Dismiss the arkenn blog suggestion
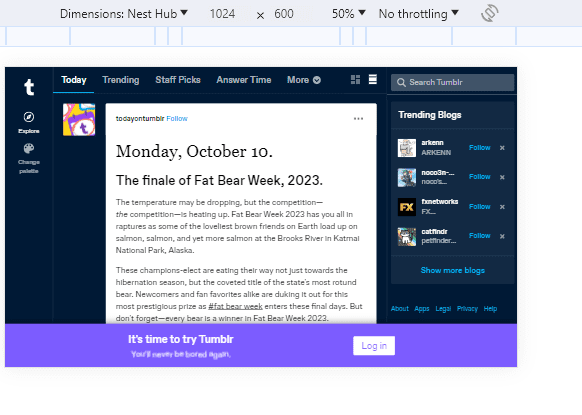This screenshot has width=582, height=415. (x=502, y=148)
